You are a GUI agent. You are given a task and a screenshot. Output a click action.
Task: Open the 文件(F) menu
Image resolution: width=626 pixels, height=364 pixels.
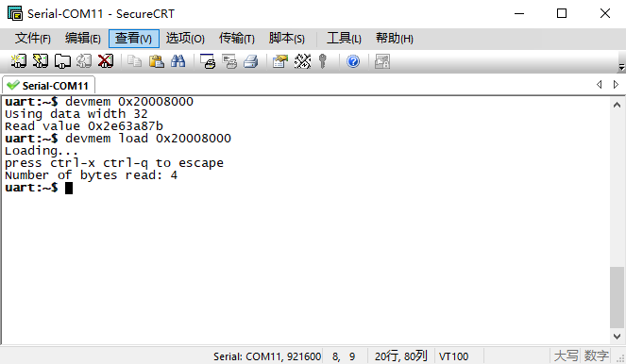coord(33,39)
